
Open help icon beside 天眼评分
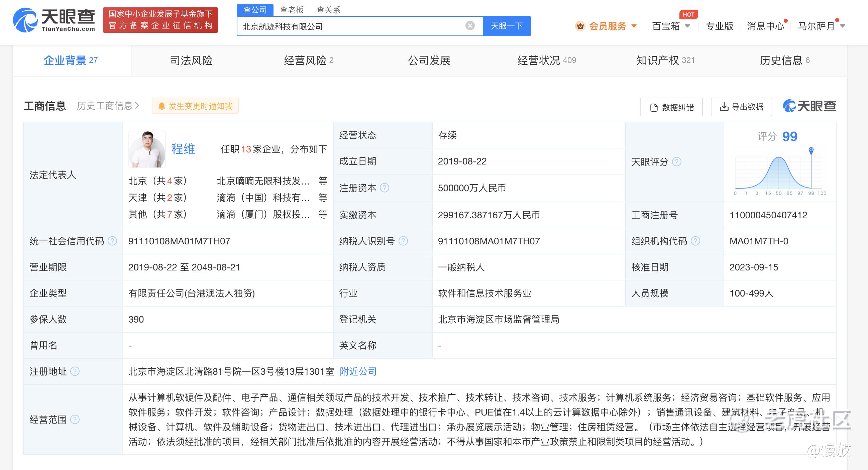pos(677,162)
